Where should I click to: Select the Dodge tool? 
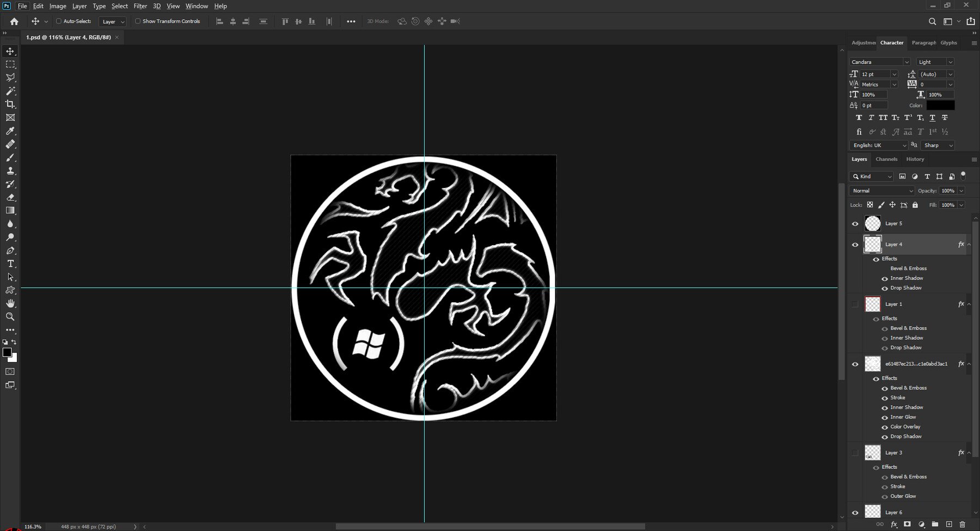(x=10, y=237)
